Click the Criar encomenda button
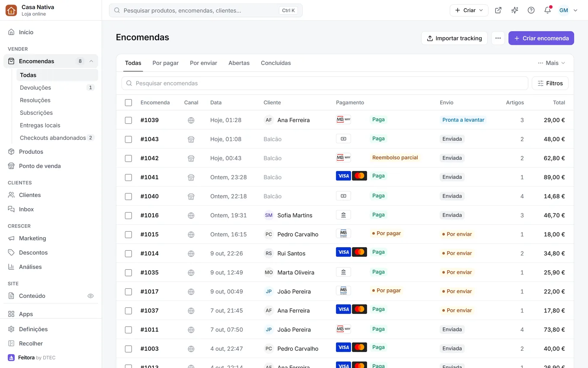Viewport: 588px width, 368px height. coord(541,38)
